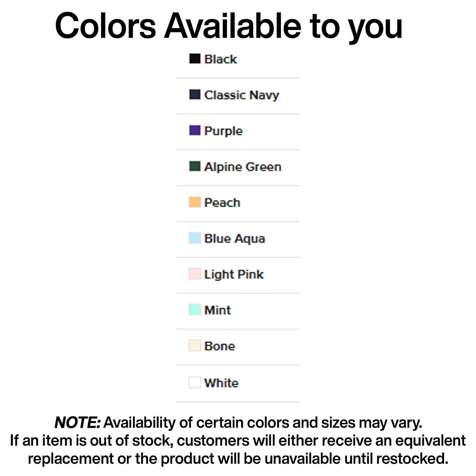Click the Peach label text
Image resolution: width=476 pixels, height=476 pixels.
222,203
